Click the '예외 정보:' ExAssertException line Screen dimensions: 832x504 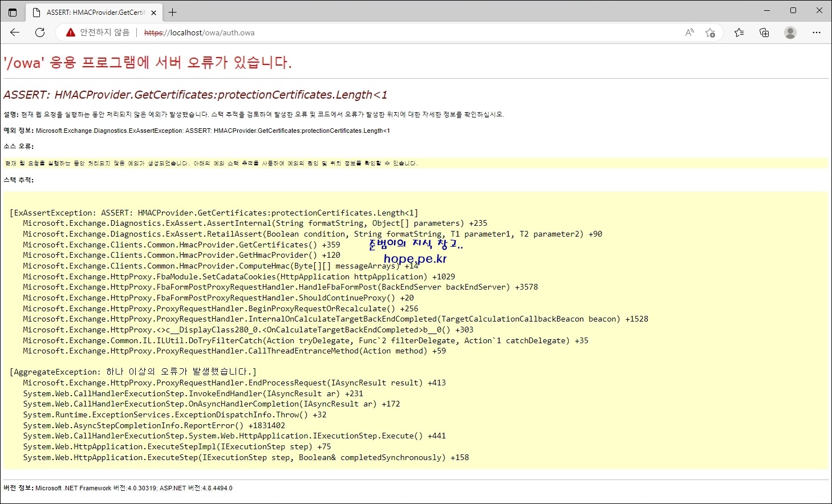tap(197, 131)
